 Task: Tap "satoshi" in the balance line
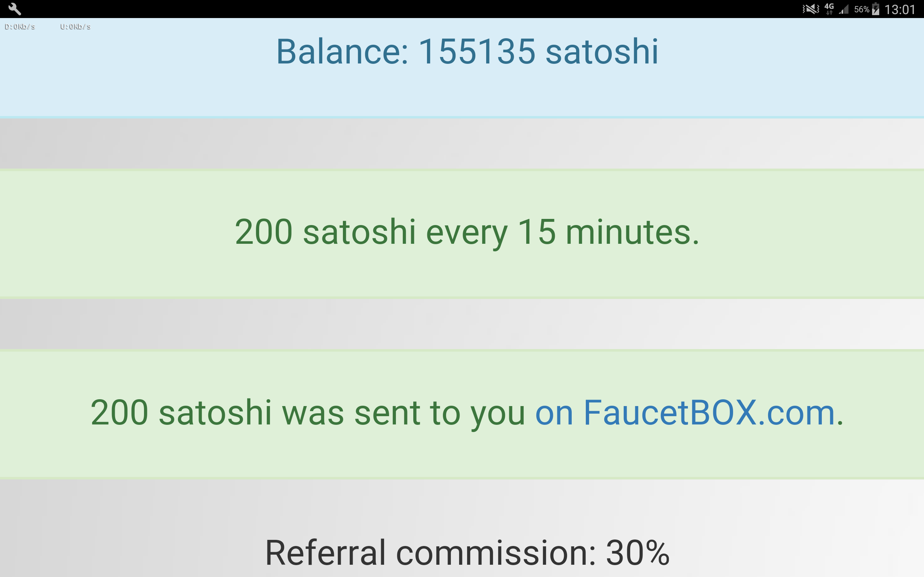(602, 52)
